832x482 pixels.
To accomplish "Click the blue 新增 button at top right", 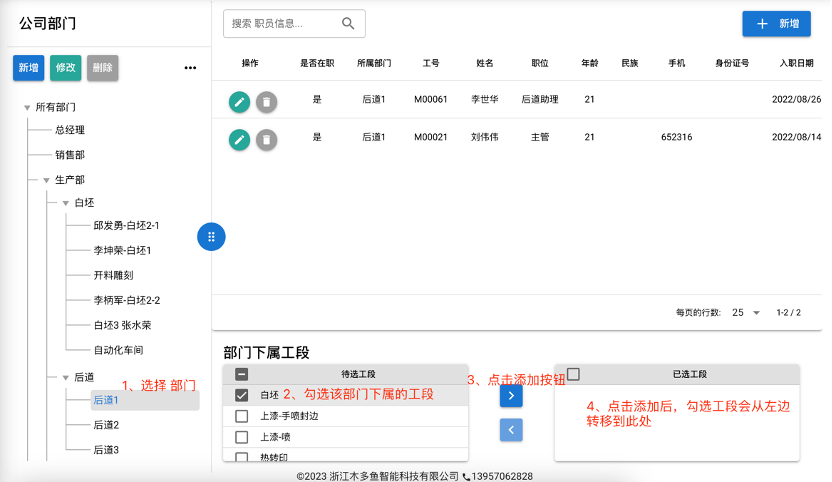I will pos(776,24).
